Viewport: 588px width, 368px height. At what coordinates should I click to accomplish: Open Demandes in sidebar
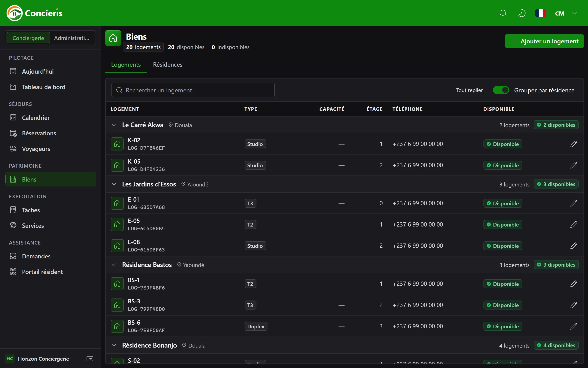point(50,256)
